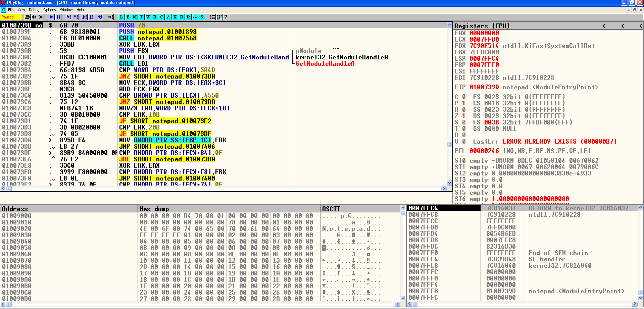Show Memory map via M button
Image resolution: width=644 pixels, height=309 pixels.
(135, 17)
